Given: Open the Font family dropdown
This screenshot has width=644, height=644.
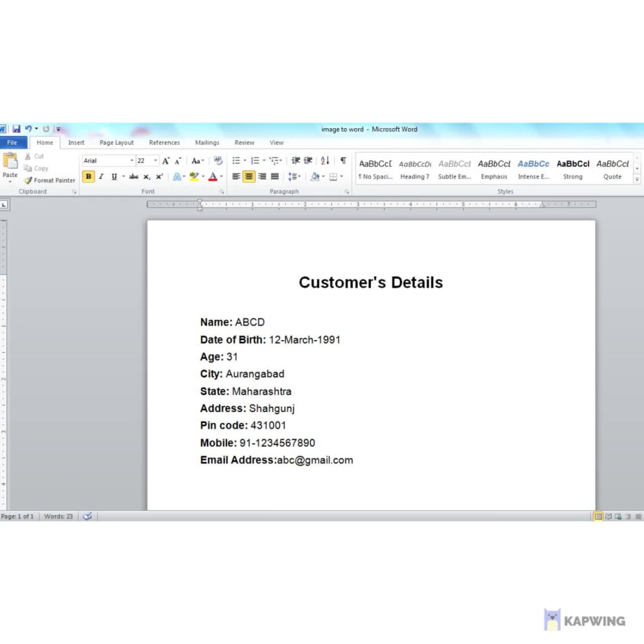Looking at the screenshot, I should [x=133, y=160].
